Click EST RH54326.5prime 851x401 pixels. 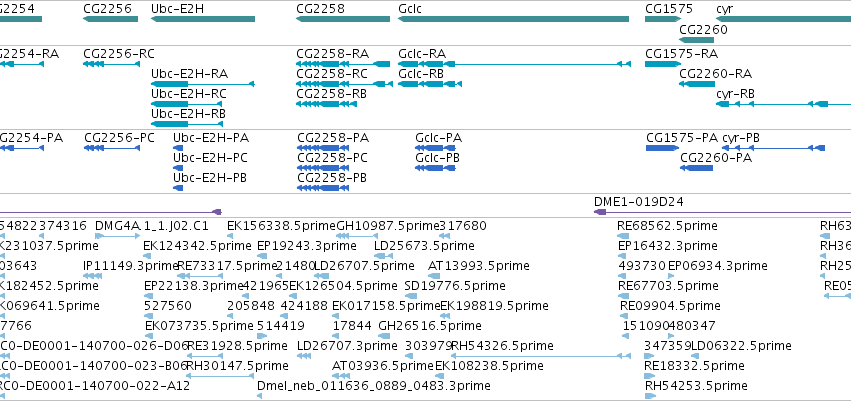(x=541, y=356)
